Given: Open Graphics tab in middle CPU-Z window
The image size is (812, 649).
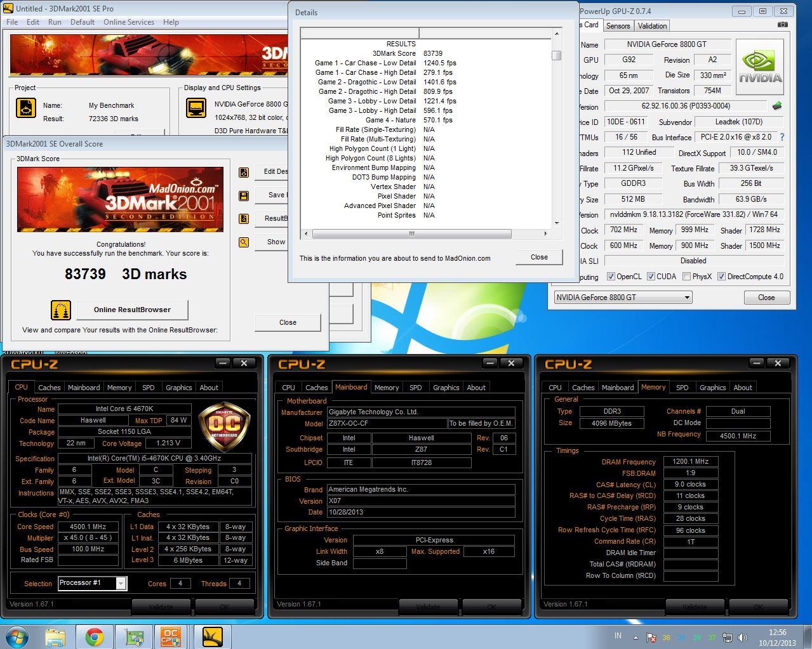Looking at the screenshot, I should [x=446, y=388].
